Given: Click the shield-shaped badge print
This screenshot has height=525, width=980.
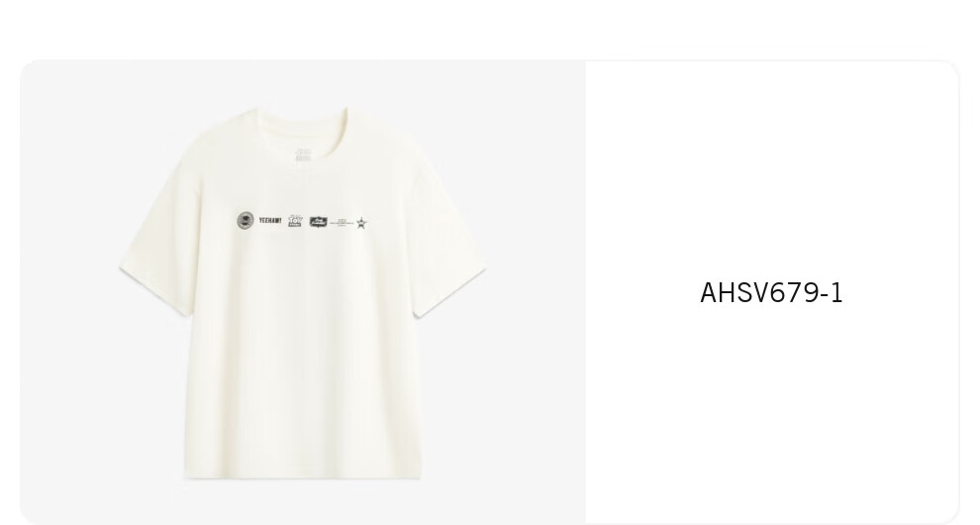Looking at the screenshot, I should (318, 222).
